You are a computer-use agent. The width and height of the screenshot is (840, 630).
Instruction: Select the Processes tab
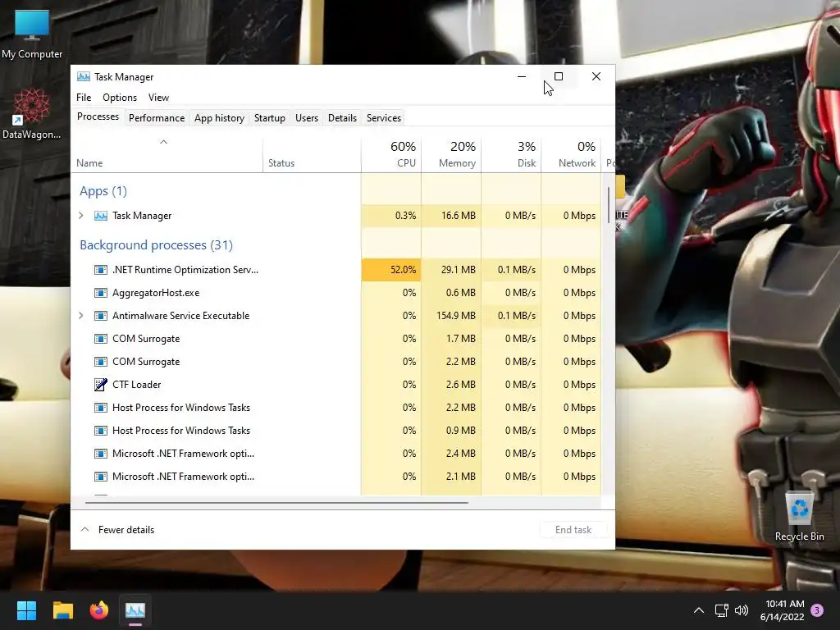coord(98,116)
